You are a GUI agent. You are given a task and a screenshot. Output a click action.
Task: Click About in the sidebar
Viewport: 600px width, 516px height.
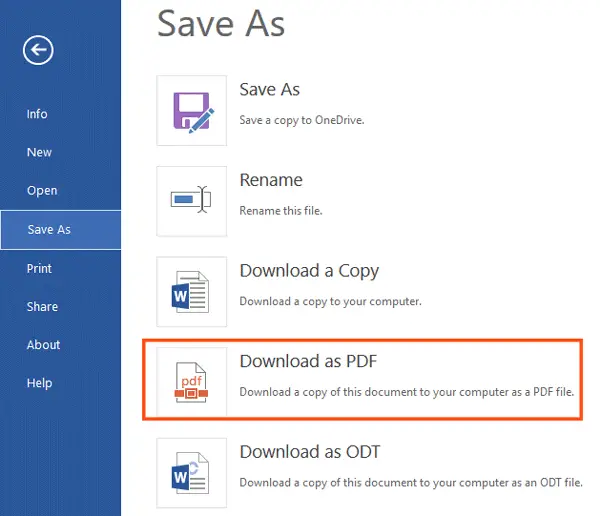coord(44,345)
